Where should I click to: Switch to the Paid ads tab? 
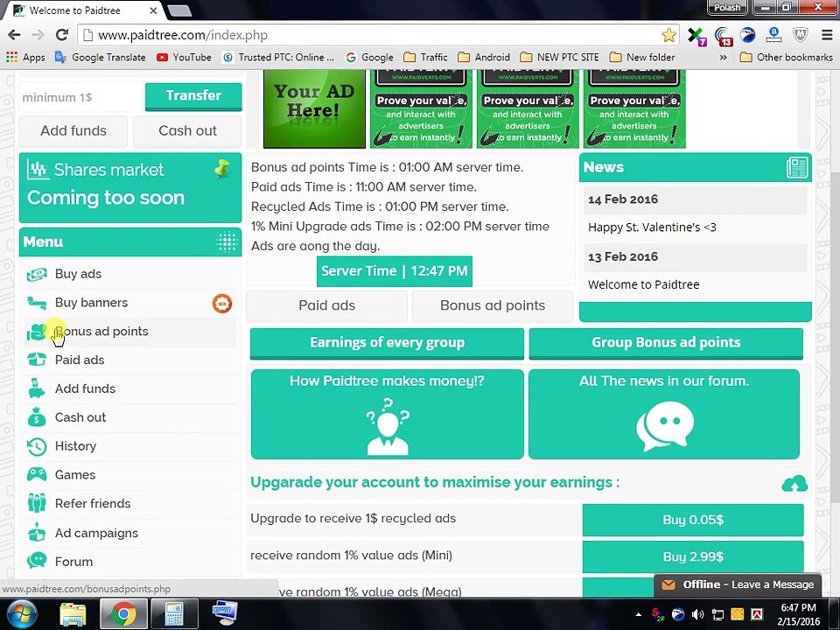pos(326,305)
